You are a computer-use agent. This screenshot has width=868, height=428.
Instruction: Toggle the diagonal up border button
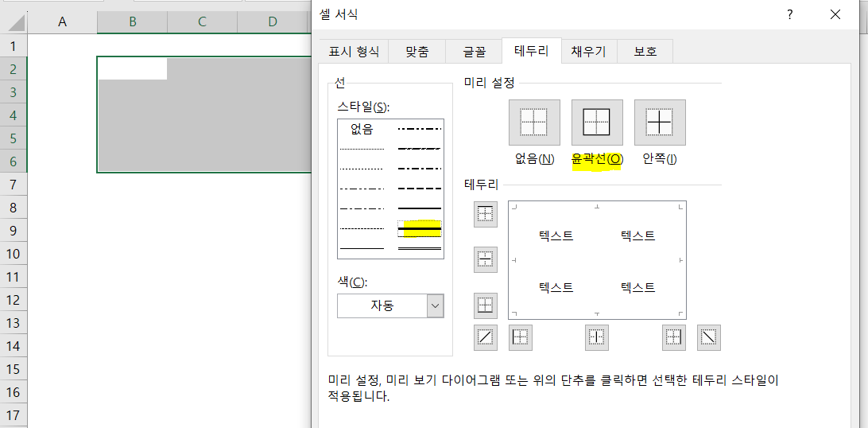pyautogui.click(x=486, y=337)
